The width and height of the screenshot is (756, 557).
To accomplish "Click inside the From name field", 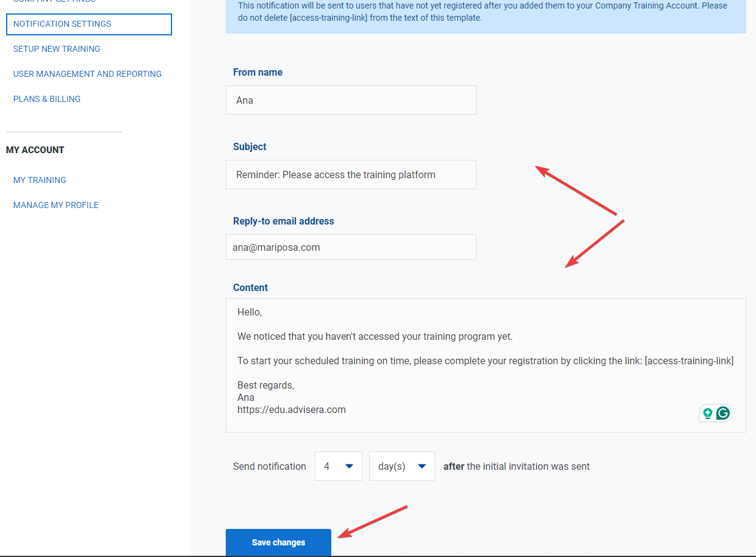I will (x=351, y=100).
